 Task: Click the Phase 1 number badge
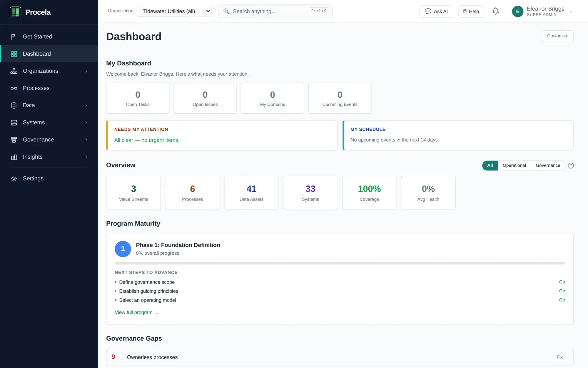[123, 249]
